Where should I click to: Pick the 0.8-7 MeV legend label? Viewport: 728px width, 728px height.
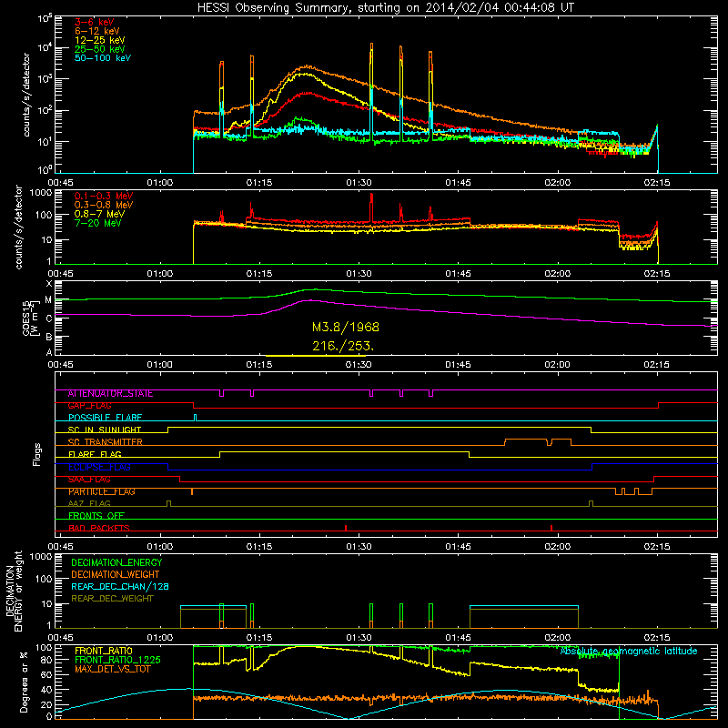[x=99, y=214]
